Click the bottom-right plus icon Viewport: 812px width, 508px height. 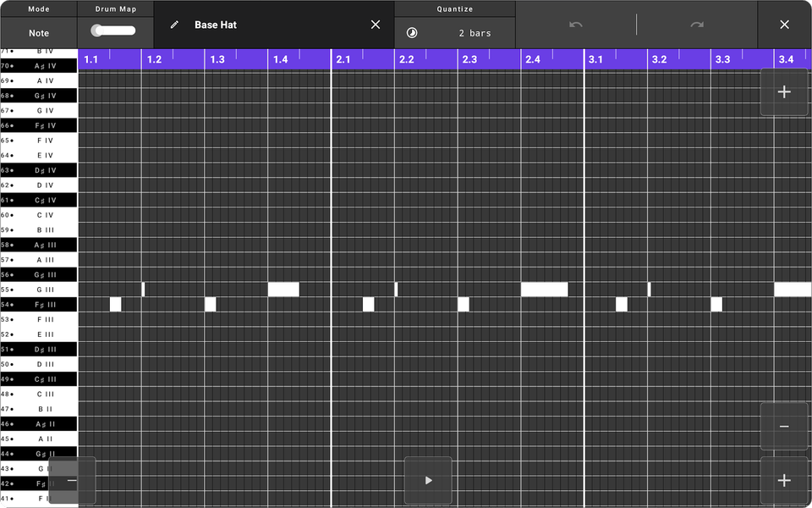click(x=784, y=481)
